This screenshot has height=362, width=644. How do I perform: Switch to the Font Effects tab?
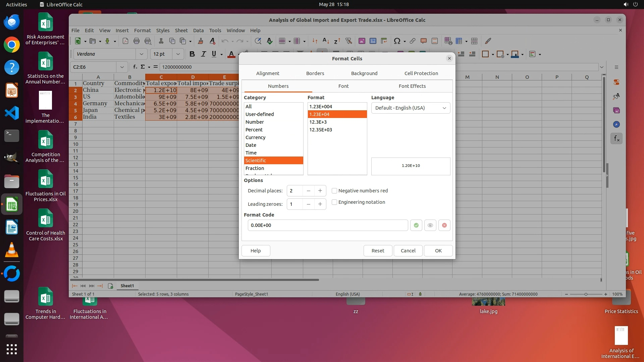point(412,86)
